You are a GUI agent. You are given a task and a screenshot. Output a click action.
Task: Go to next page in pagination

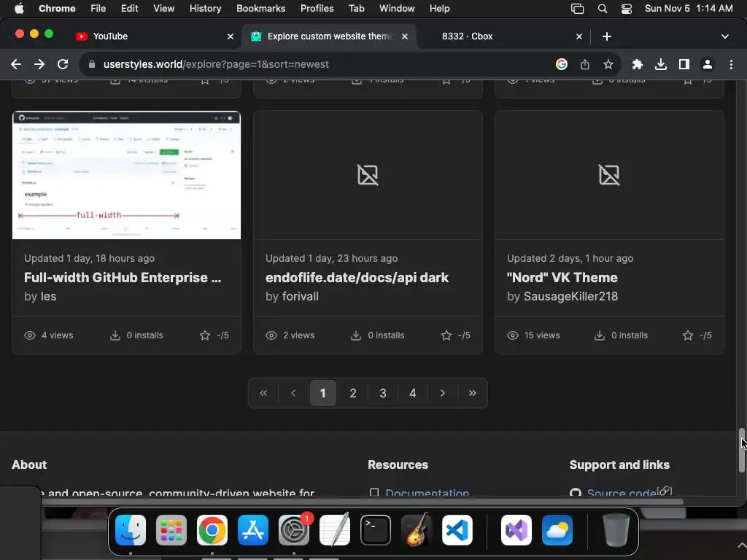coord(443,393)
